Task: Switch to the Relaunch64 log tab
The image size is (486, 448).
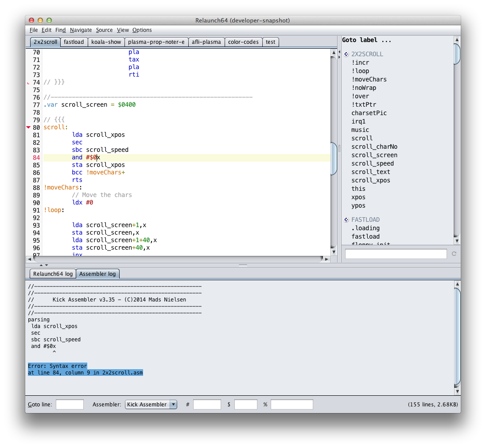Action: coord(53,274)
